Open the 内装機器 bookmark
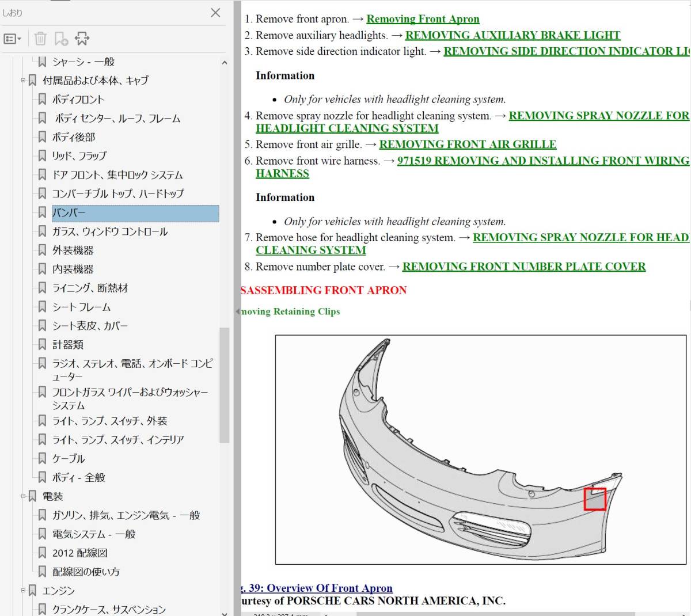The width and height of the screenshot is (691, 616). click(x=73, y=269)
